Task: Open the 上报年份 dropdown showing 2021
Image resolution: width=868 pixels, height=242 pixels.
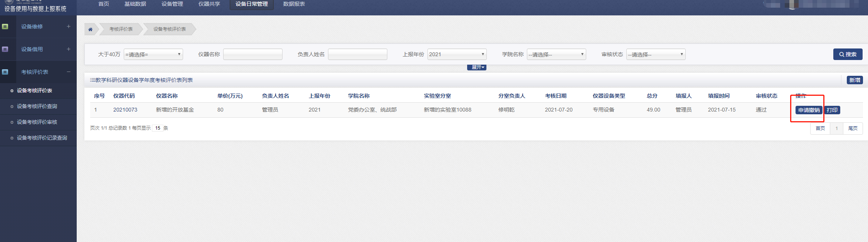Action: click(x=457, y=55)
